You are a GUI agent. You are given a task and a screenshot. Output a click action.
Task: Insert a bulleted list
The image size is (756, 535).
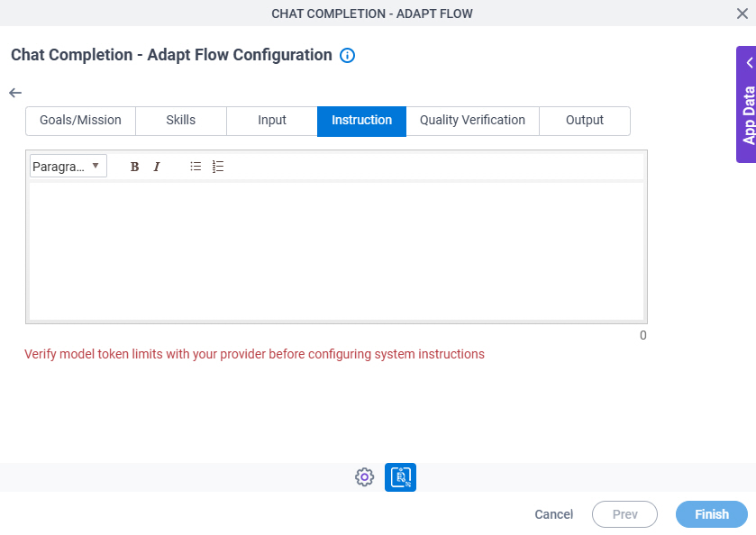coord(196,167)
